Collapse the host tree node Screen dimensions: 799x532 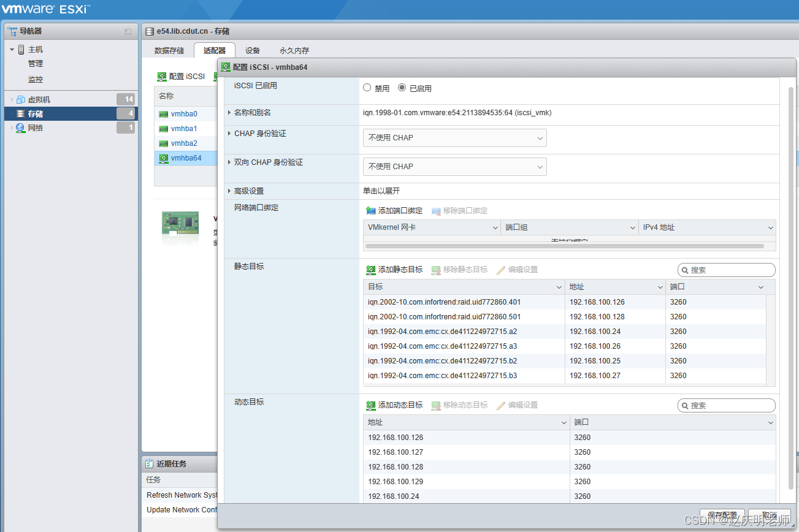(12, 50)
